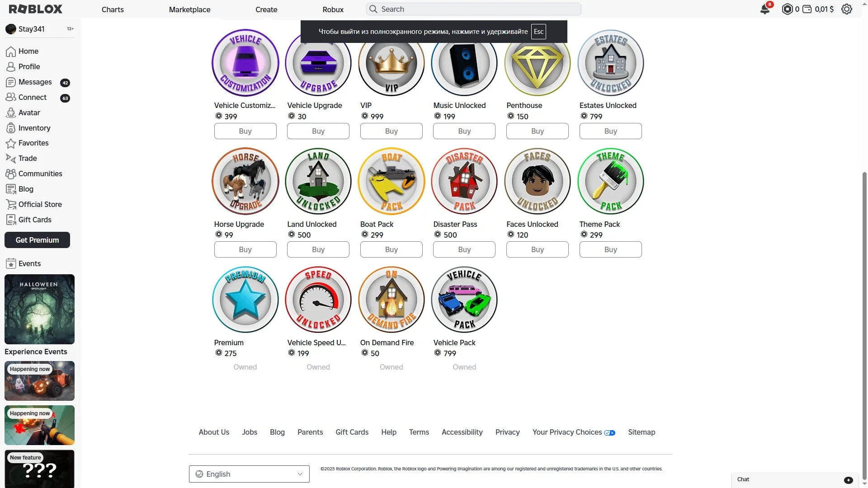The image size is (868, 488).
Task: Open the notifications bell icon
Action: point(765,9)
